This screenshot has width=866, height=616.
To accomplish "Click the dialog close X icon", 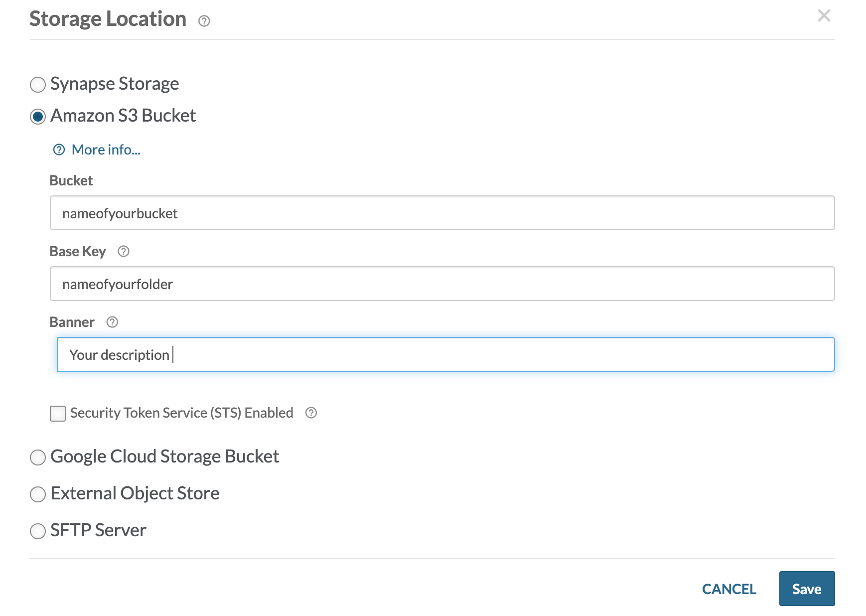I will [825, 16].
